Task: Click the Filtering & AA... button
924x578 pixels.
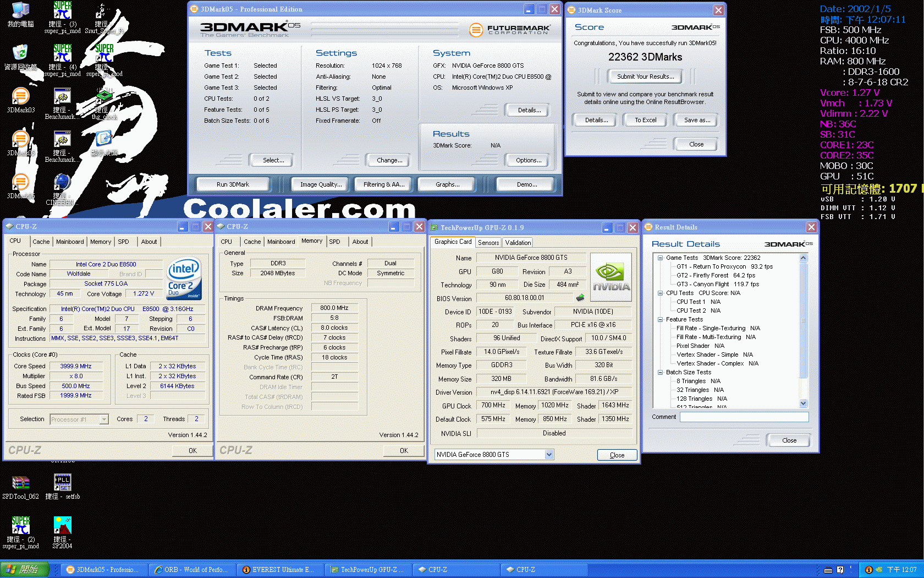Action: coord(384,184)
